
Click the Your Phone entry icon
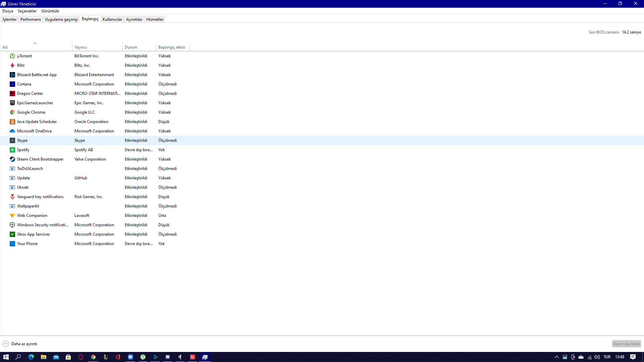pos(12,244)
